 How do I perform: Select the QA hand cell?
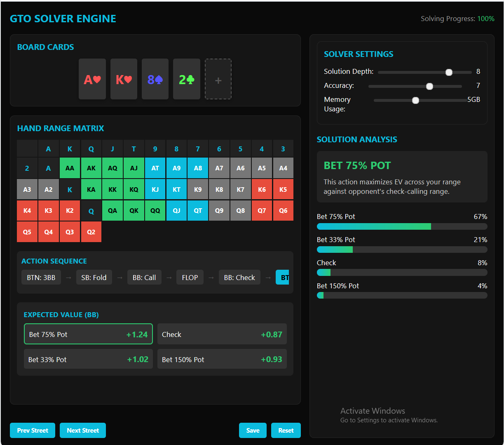113,210
